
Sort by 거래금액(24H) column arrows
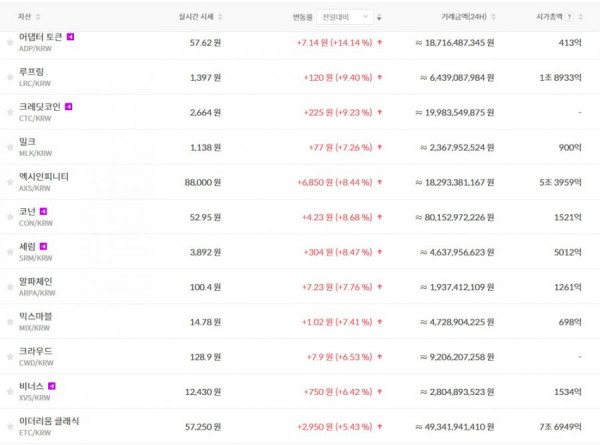click(x=493, y=17)
